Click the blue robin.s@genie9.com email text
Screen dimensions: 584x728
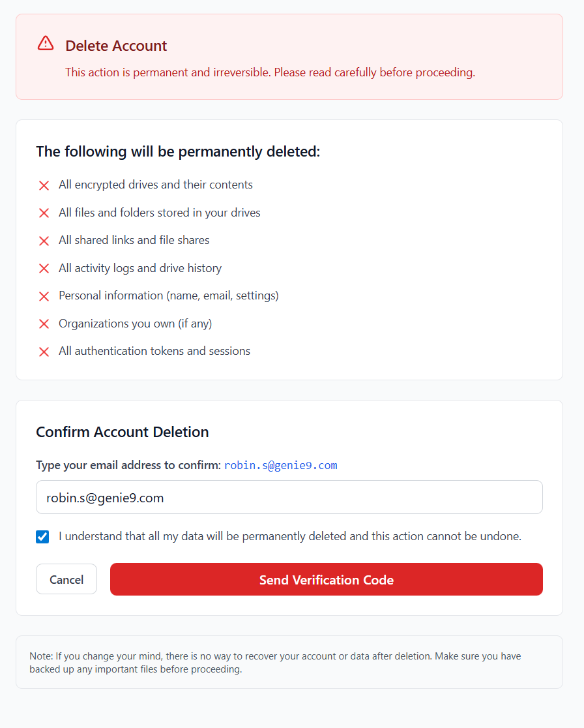tap(280, 465)
